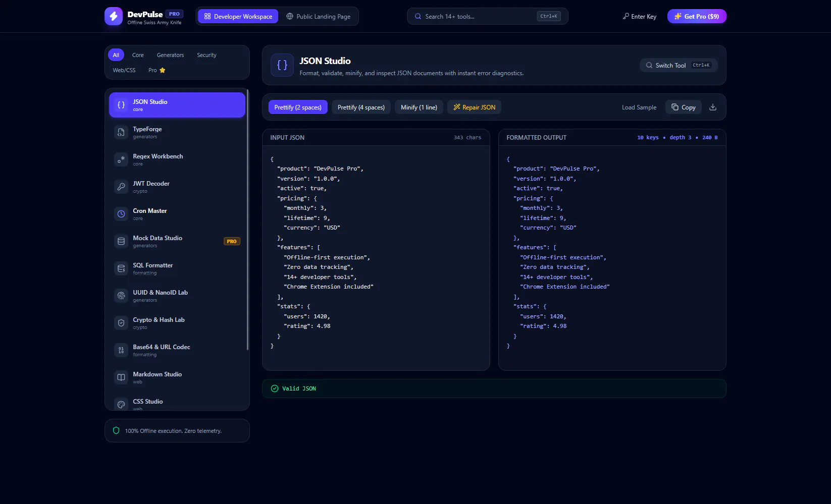Image resolution: width=831 pixels, height=504 pixels.
Task: Filter tools by Security category
Action: (x=206, y=55)
